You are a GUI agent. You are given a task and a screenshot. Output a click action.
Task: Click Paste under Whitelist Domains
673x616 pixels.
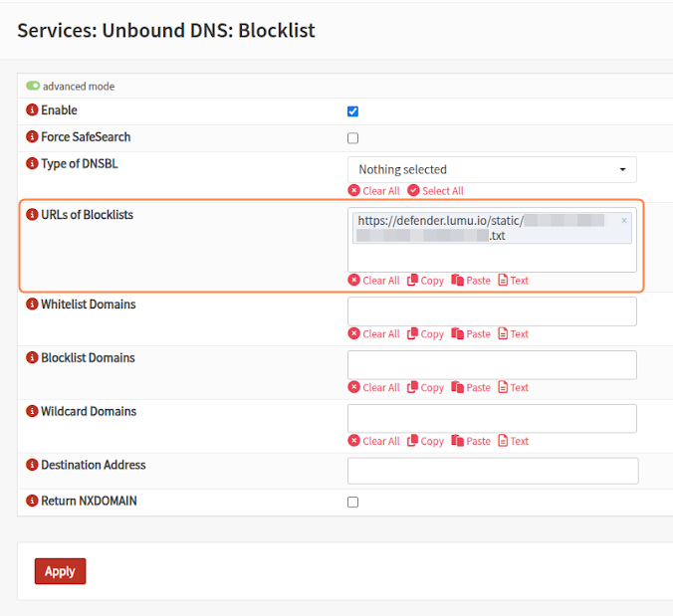click(x=471, y=334)
